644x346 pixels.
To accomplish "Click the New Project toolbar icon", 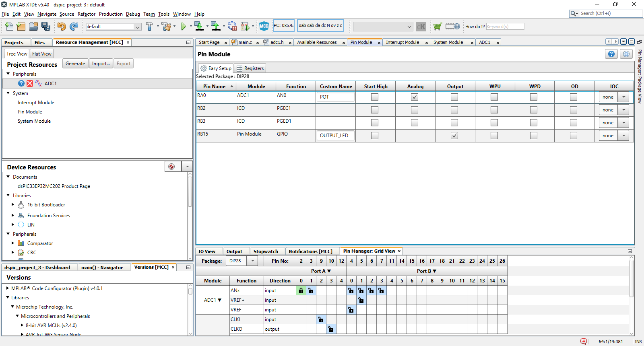I will pyautogui.click(x=21, y=27).
